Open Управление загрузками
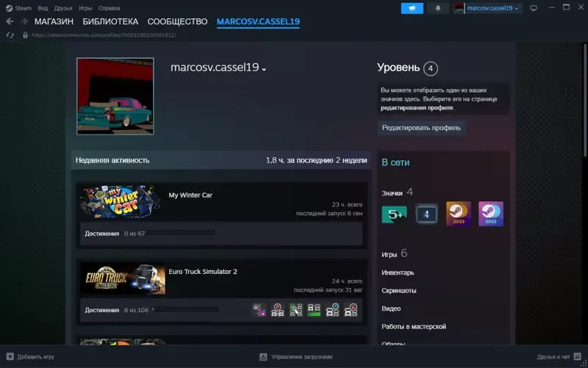588x368 pixels. point(302,357)
